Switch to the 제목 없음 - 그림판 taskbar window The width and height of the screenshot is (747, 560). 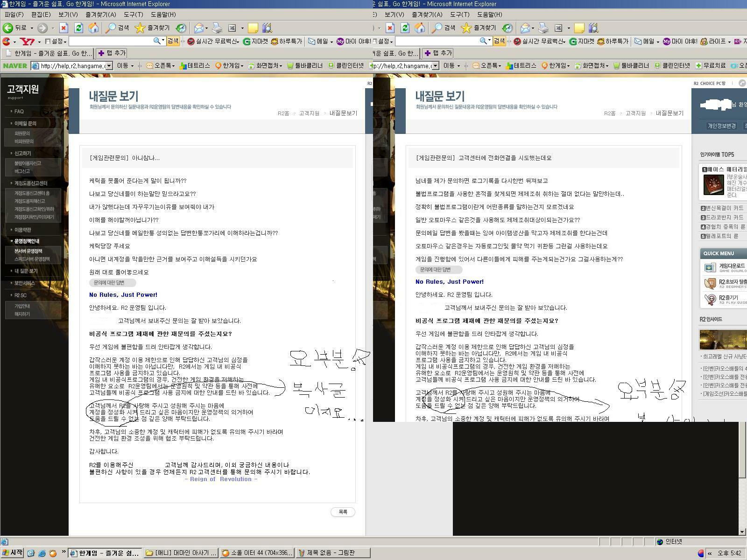pos(332,553)
